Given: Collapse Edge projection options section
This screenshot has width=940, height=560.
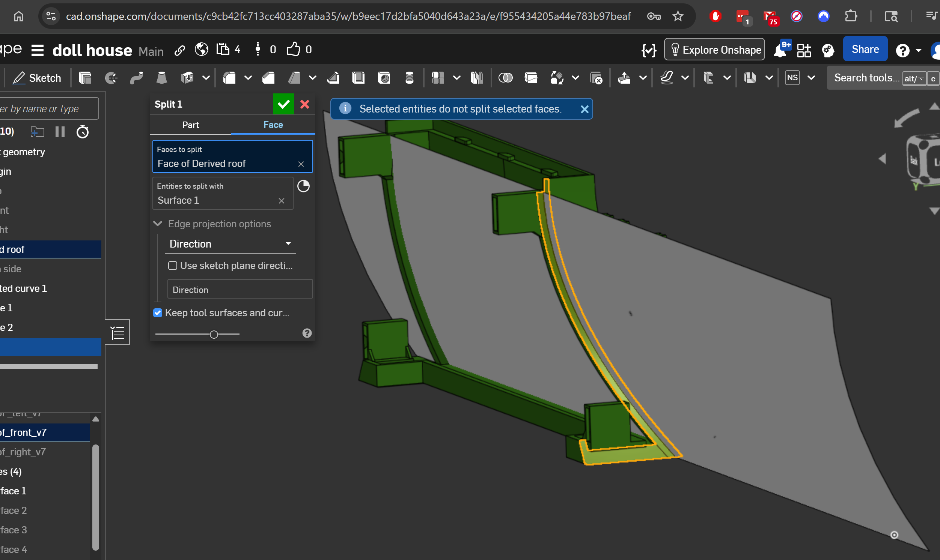Looking at the screenshot, I should point(158,224).
